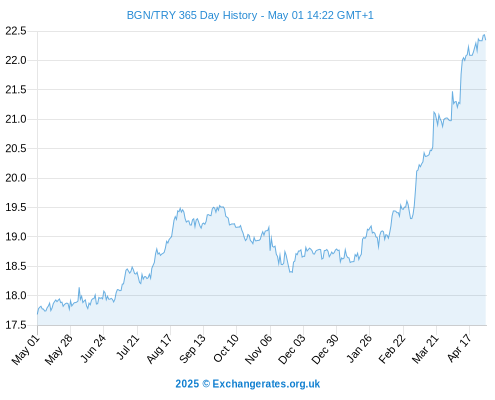Viewport: 495px width, 400px height.
Task: Click the 22.5 y-axis value label
Action: pos(16,31)
